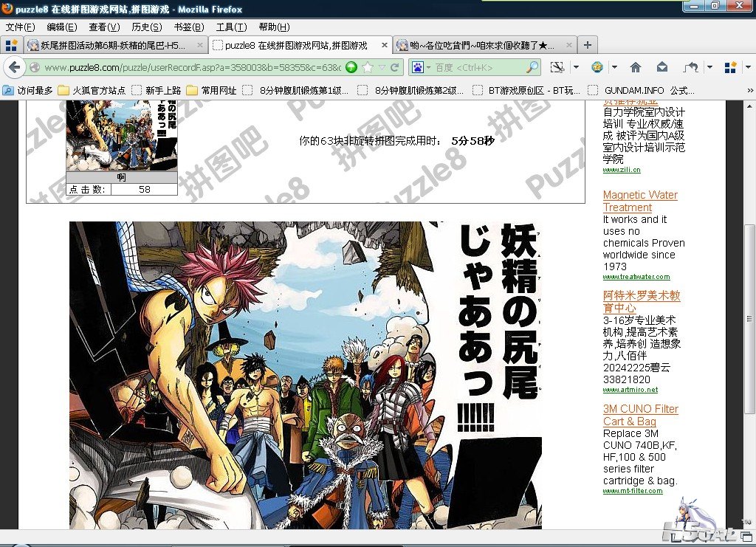Open a new tab with plus button
This screenshot has height=547, width=756.
point(587,45)
